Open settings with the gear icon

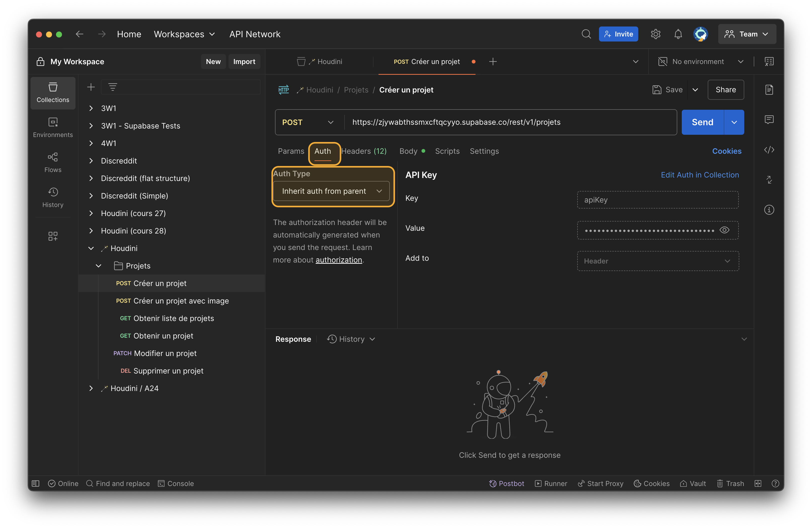pyautogui.click(x=655, y=34)
